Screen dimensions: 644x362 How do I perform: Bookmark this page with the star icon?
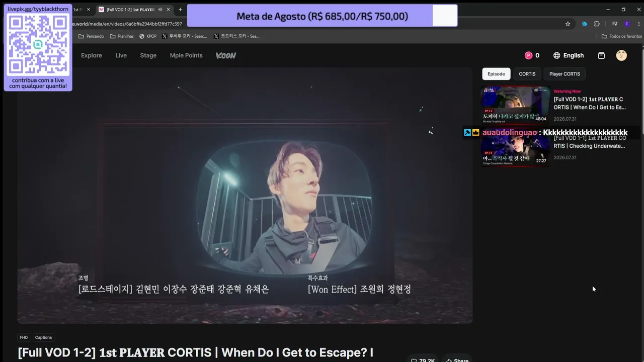568,24
